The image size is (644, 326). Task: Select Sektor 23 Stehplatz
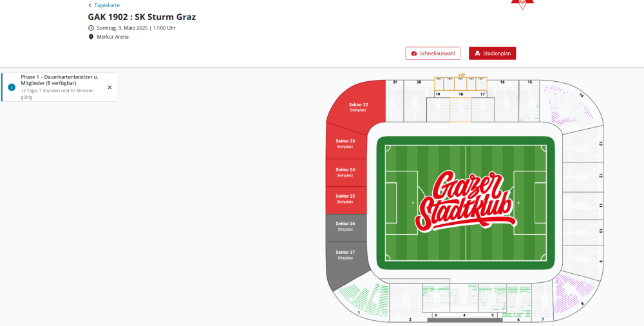pyautogui.click(x=345, y=143)
